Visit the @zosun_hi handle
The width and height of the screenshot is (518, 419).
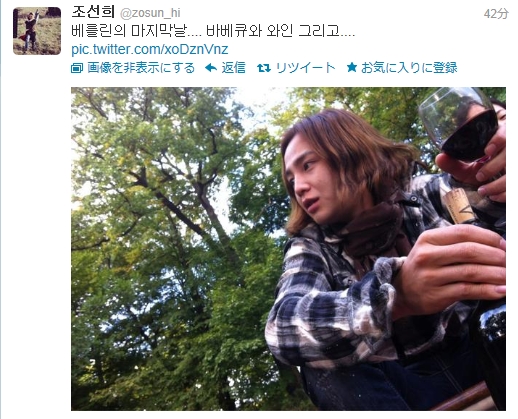click(x=150, y=13)
